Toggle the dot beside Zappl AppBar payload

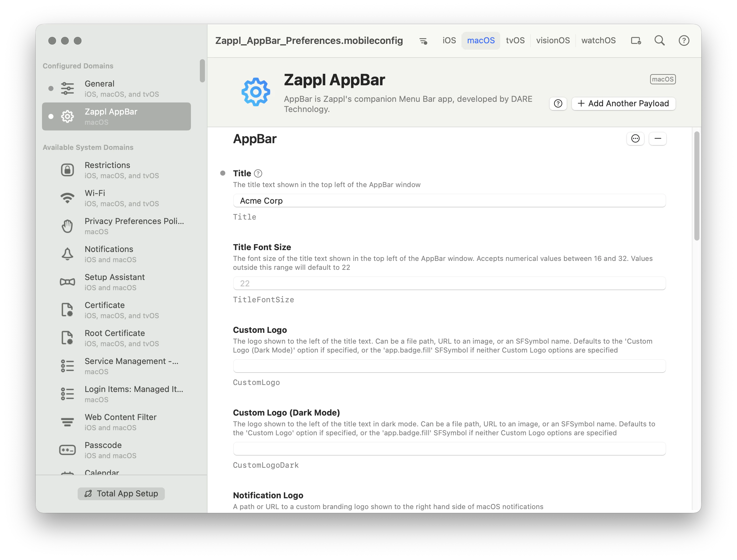[51, 116]
